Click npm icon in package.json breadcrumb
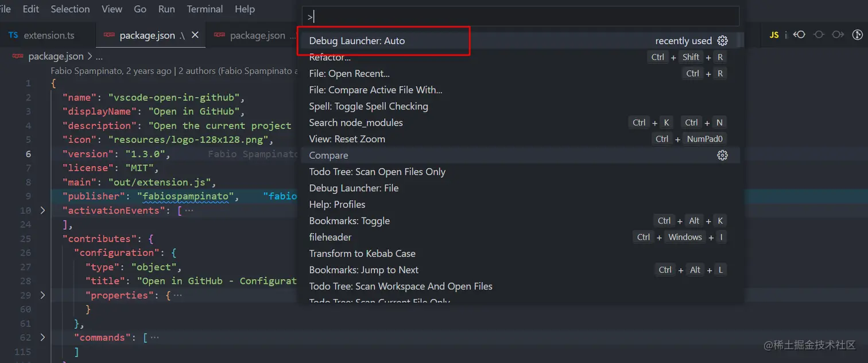 18,56
